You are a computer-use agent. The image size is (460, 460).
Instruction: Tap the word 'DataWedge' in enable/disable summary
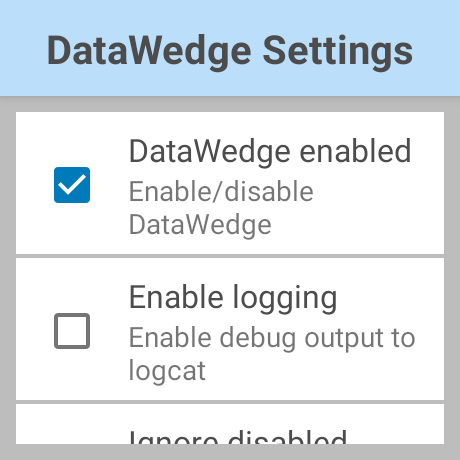click(x=200, y=225)
